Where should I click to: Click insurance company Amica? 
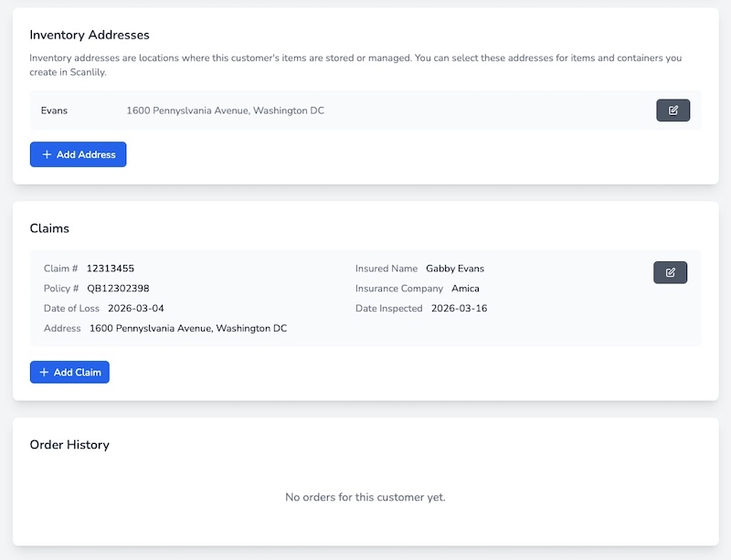pos(467,288)
